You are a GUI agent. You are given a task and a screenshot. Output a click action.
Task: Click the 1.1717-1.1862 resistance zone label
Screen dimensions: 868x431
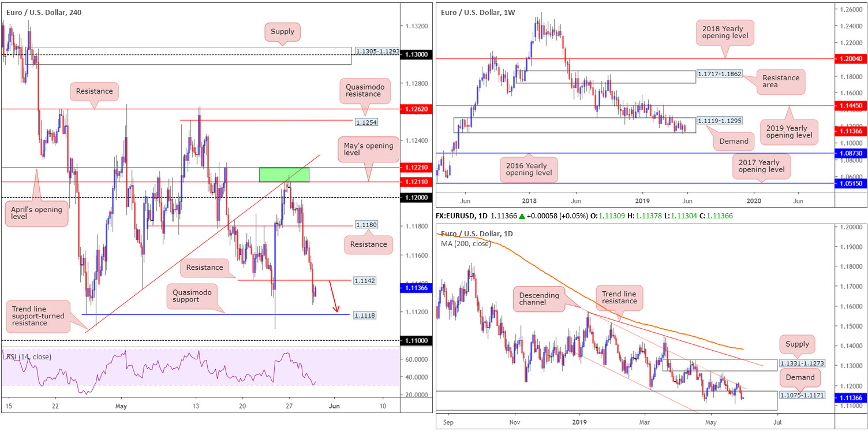pyautogui.click(x=719, y=74)
